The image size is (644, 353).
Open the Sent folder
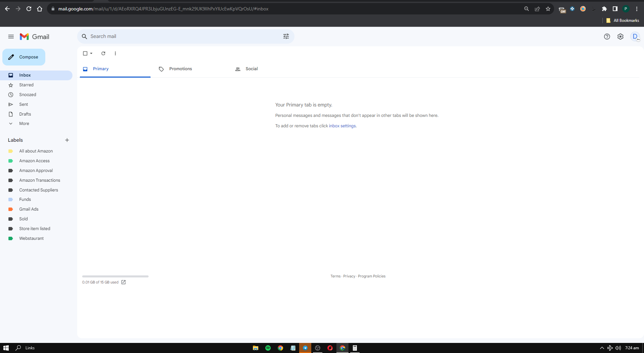36,104
